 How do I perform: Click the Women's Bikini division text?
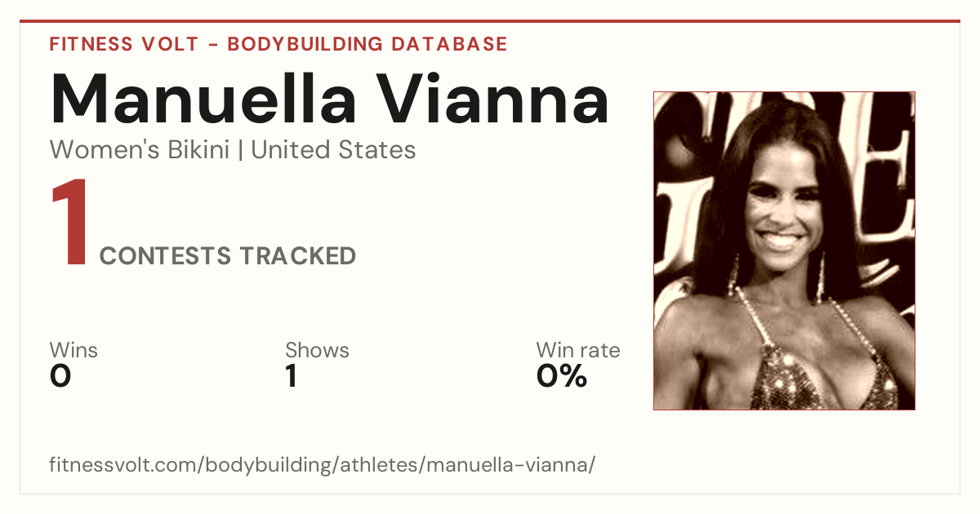point(140,150)
